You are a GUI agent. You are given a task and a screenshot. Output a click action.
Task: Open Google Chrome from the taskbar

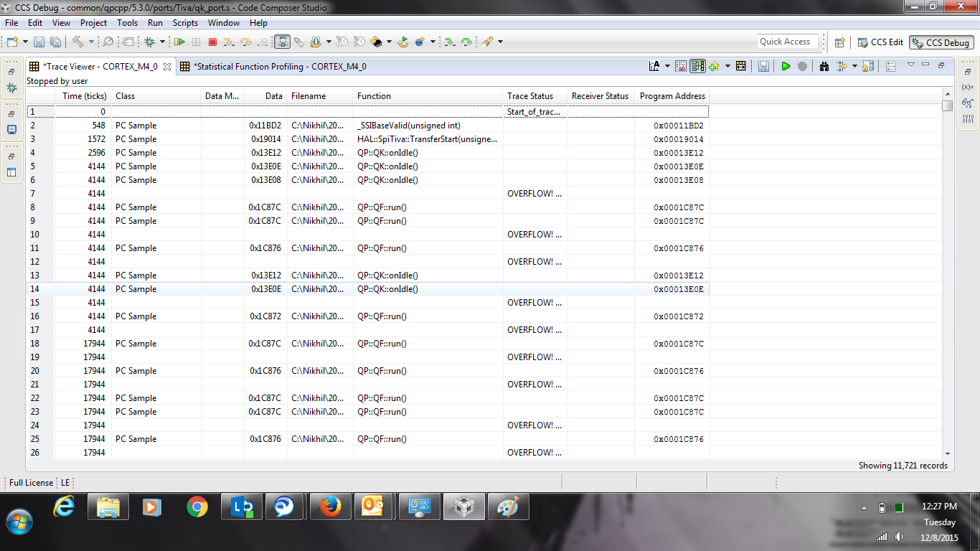point(197,508)
